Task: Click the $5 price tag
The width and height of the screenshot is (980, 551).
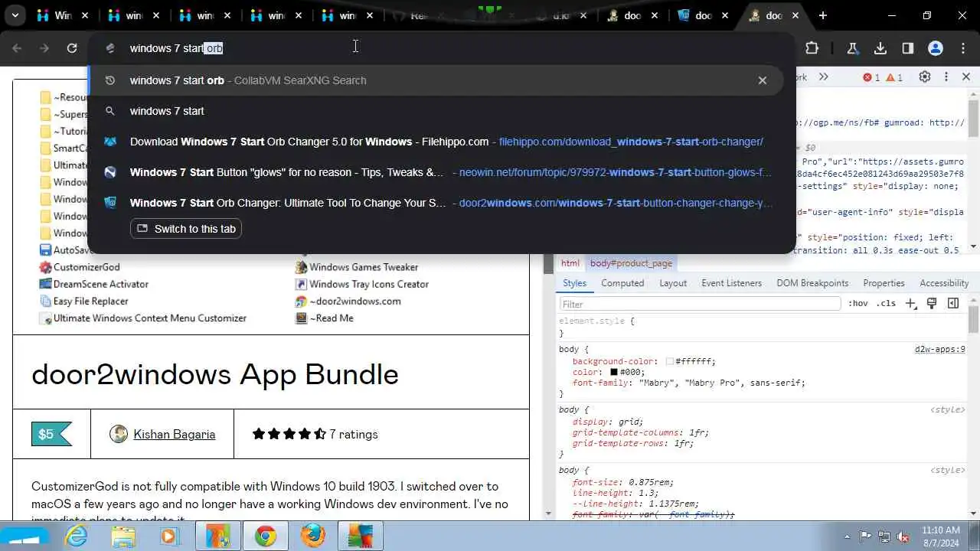Action: 51,434
